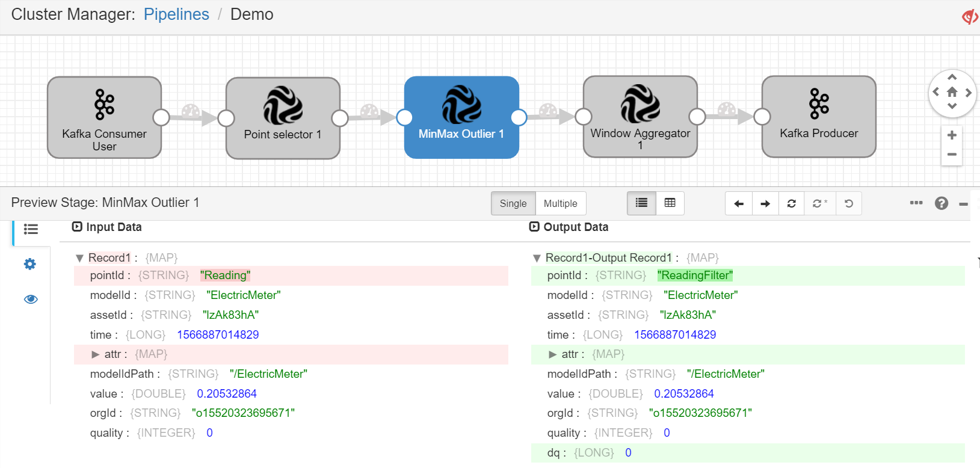
Task: Choose table view for preview data
Action: pos(670,203)
